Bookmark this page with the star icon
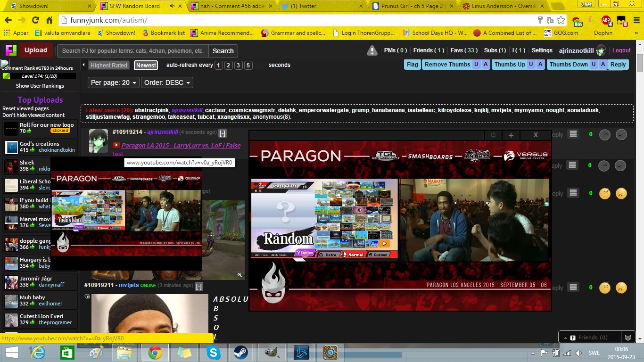The width and height of the screenshot is (644, 362). click(561, 20)
